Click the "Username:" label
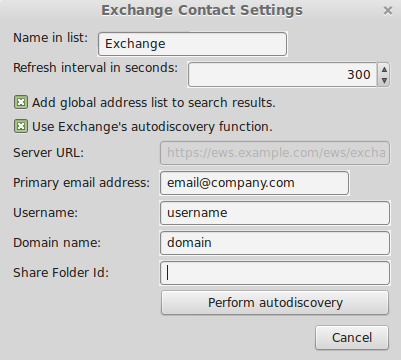The width and height of the screenshot is (401, 360). 46,213
